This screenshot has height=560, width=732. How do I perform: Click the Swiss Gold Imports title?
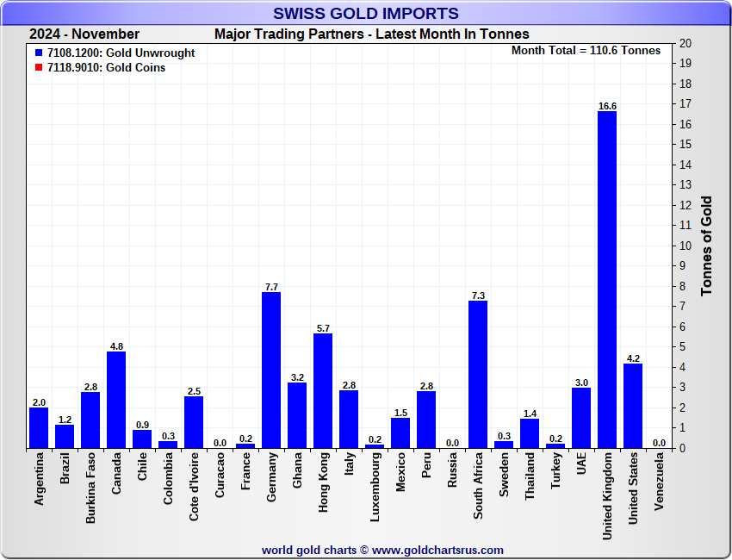click(366, 13)
